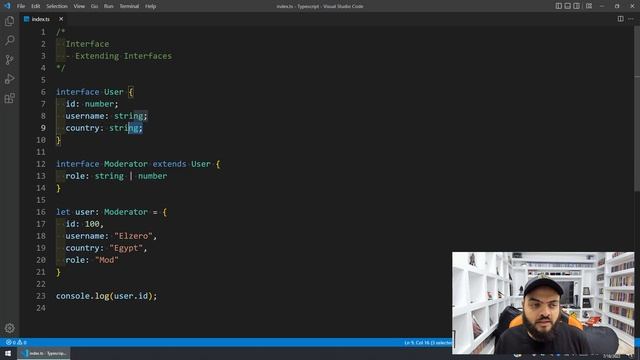This screenshot has width=640, height=360.
Task: Click the 'id: number;' line
Action: (x=92, y=104)
